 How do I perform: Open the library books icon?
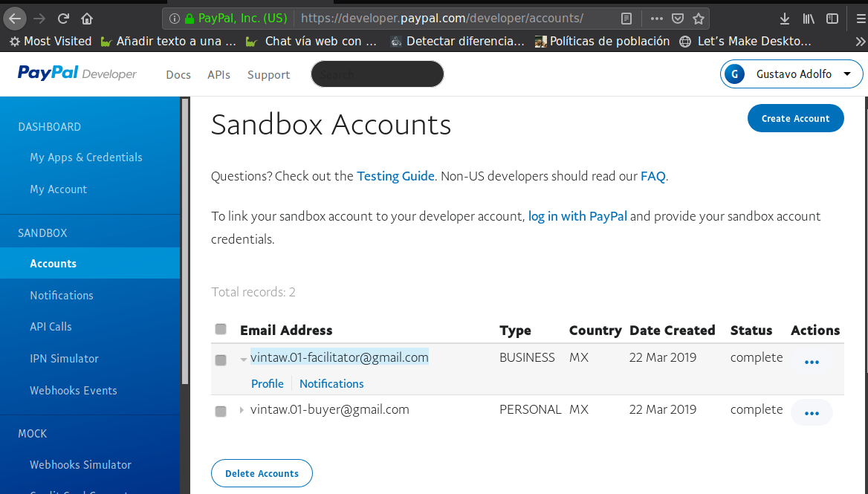809,19
